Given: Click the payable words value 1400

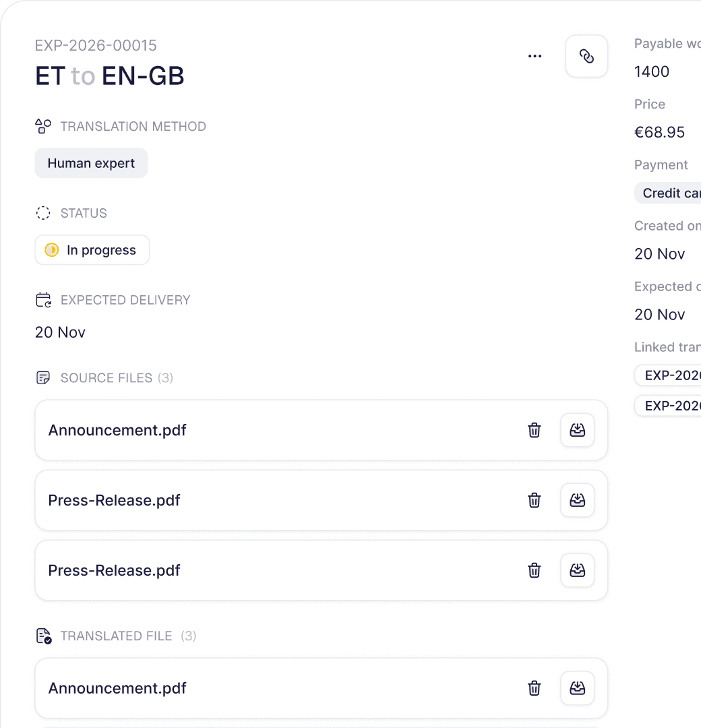Looking at the screenshot, I should coord(652,72).
